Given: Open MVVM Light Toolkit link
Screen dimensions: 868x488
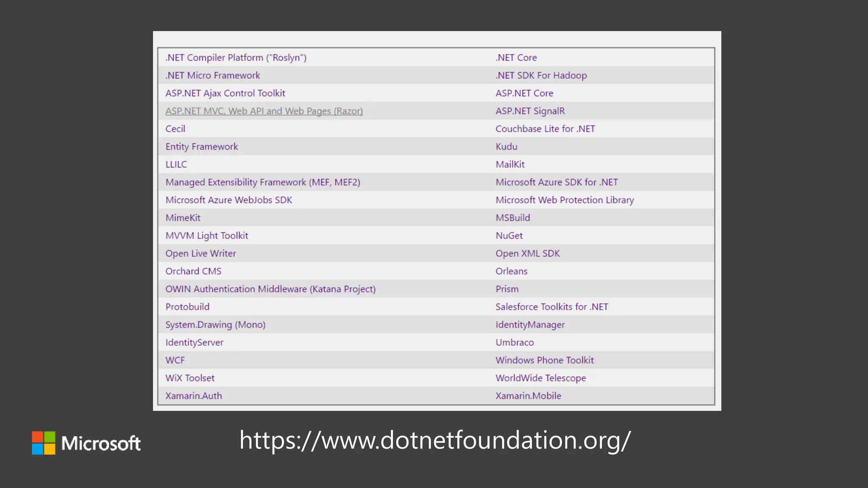Looking at the screenshot, I should point(207,236).
